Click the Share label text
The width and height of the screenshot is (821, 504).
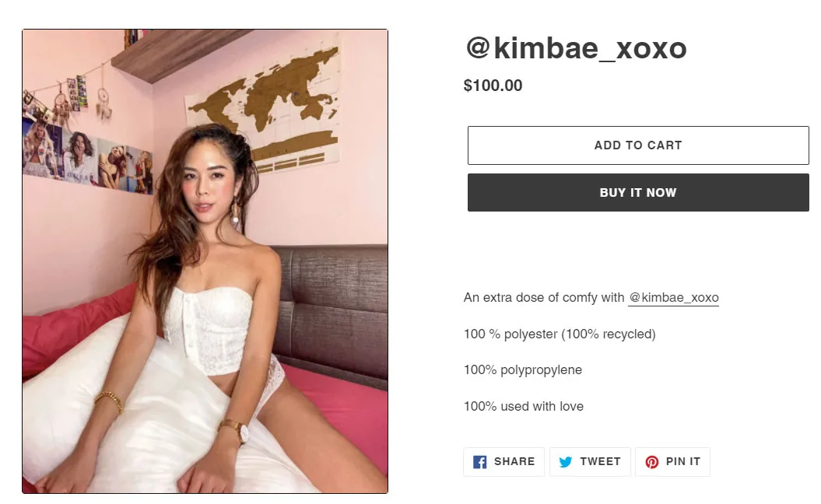(514, 462)
